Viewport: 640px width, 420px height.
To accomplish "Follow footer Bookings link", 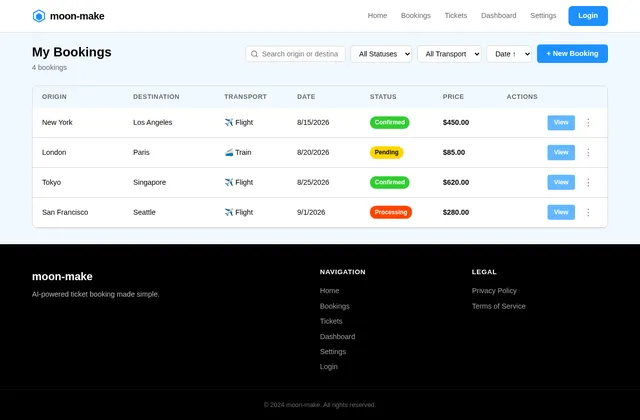I will click(334, 306).
